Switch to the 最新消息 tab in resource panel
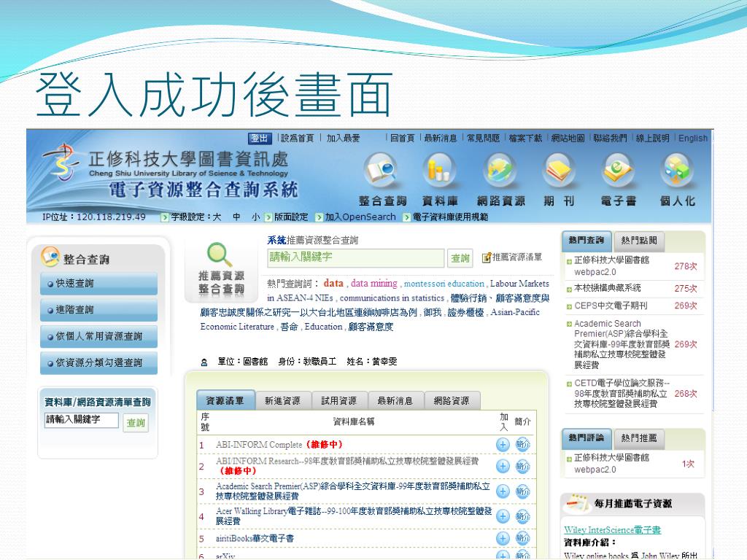Screen dimensions: 747x560 (395, 400)
